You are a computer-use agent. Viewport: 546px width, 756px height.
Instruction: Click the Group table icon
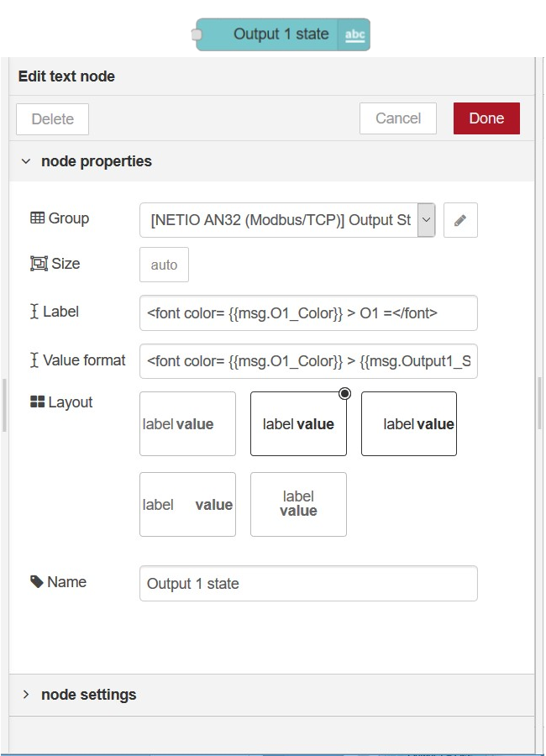click(x=37, y=218)
